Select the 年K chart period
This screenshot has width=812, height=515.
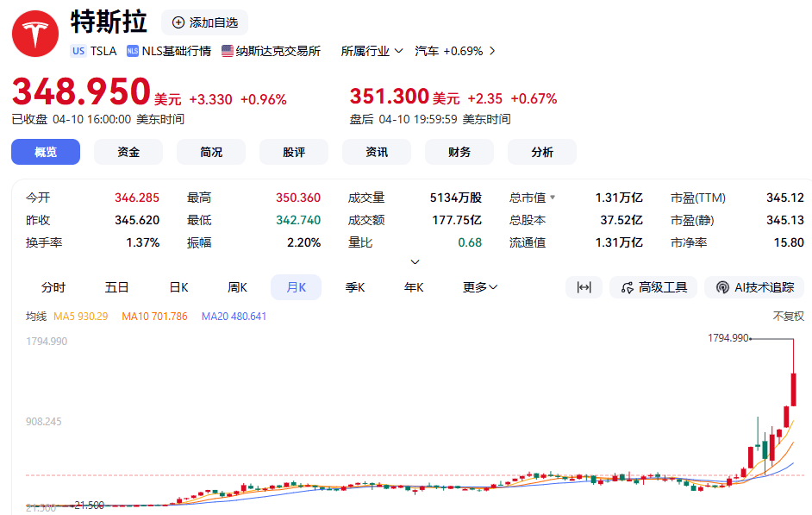point(414,287)
